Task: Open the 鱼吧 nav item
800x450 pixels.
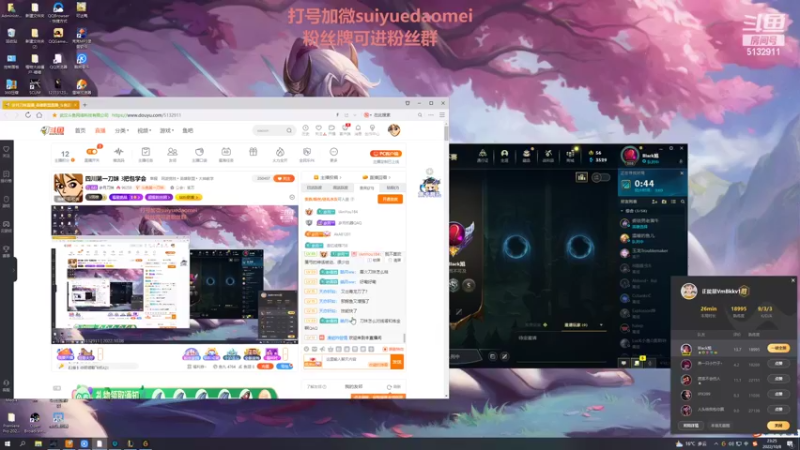Action: pos(188,131)
